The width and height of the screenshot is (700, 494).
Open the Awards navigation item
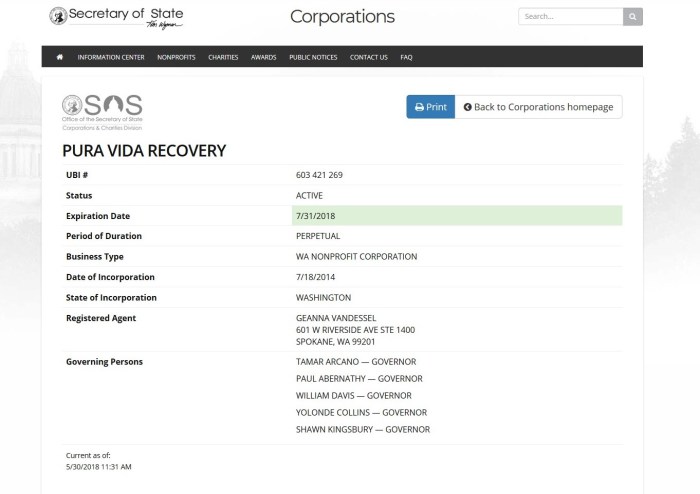(263, 57)
